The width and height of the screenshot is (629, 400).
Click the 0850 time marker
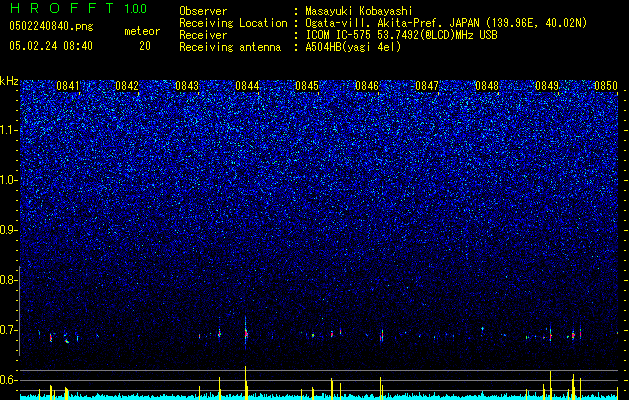coord(606,86)
